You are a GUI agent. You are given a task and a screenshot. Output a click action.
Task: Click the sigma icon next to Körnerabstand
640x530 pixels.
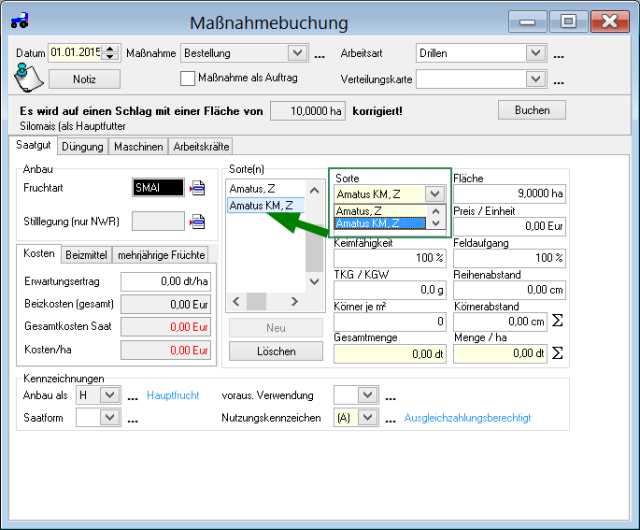[557, 321]
